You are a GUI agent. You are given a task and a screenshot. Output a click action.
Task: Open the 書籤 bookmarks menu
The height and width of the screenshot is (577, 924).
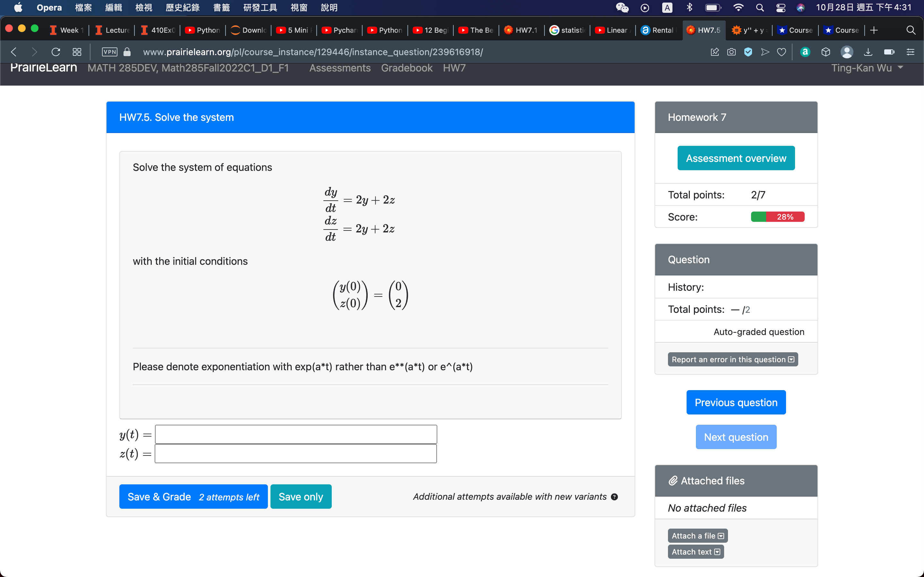221,8
